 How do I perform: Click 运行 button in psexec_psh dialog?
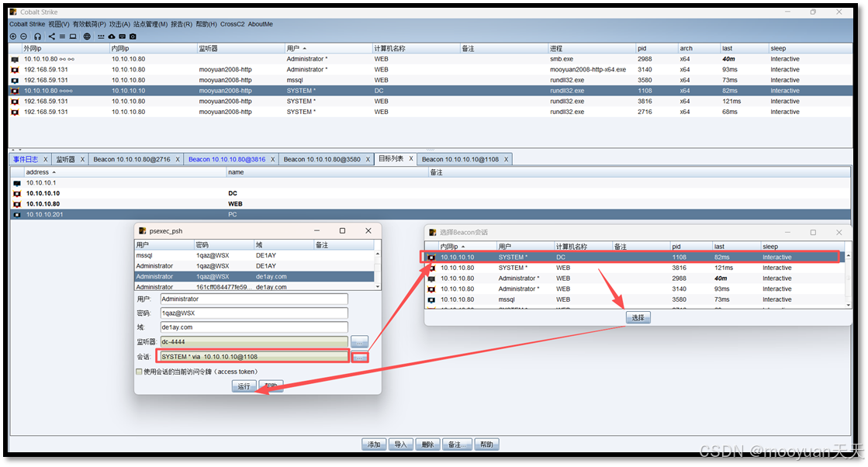click(x=244, y=387)
